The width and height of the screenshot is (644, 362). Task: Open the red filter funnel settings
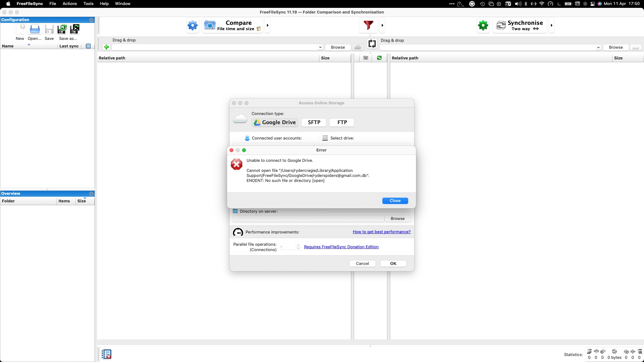coord(368,25)
